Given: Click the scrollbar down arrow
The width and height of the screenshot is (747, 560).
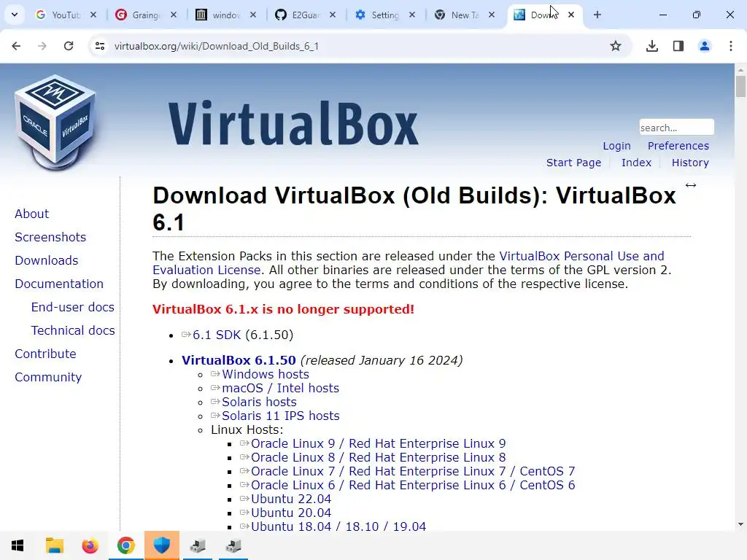Looking at the screenshot, I should [x=740, y=524].
